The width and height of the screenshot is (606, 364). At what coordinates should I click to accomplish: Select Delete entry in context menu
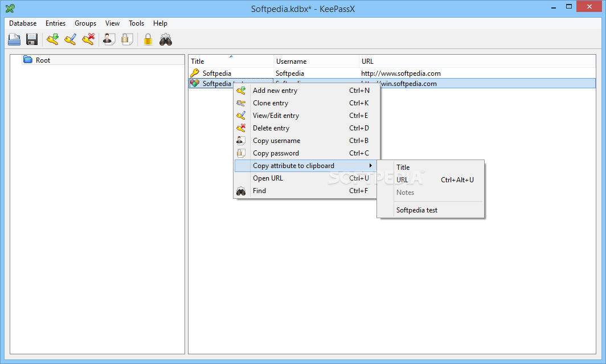[305, 128]
